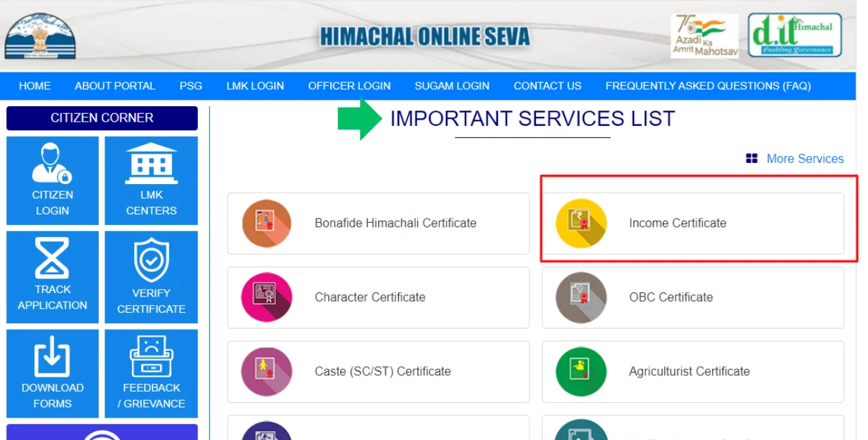Click the Download Forms icon

[52, 356]
